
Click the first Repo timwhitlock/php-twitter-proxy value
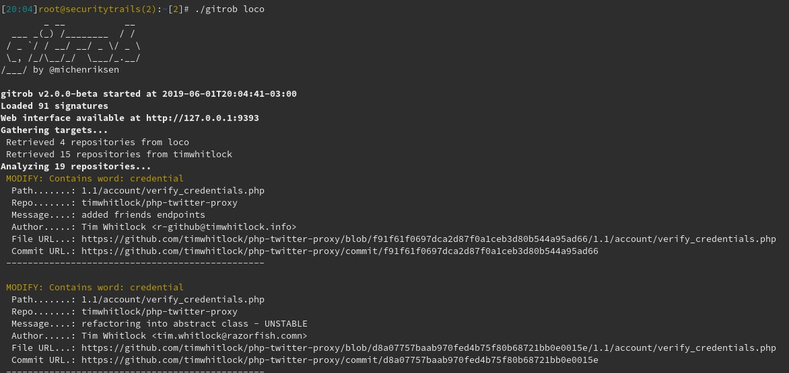[159, 203]
